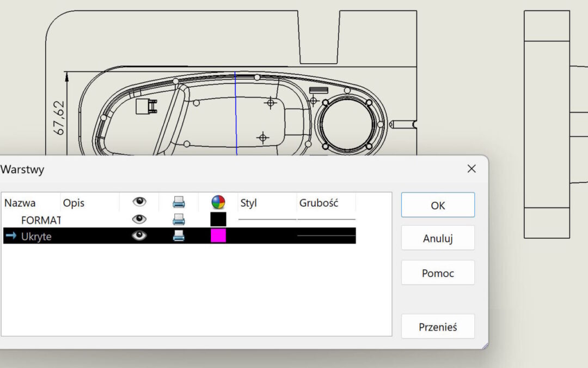The width and height of the screenshot is (588, 368).
Task: Click the active layer arrow beside Ukryte
Action: tap(11, 236)
